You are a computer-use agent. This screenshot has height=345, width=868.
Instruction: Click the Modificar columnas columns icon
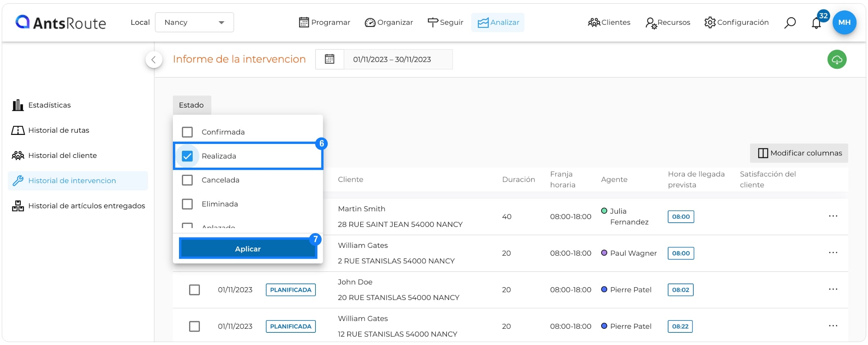pyautogui.click(x=763, y=153)
